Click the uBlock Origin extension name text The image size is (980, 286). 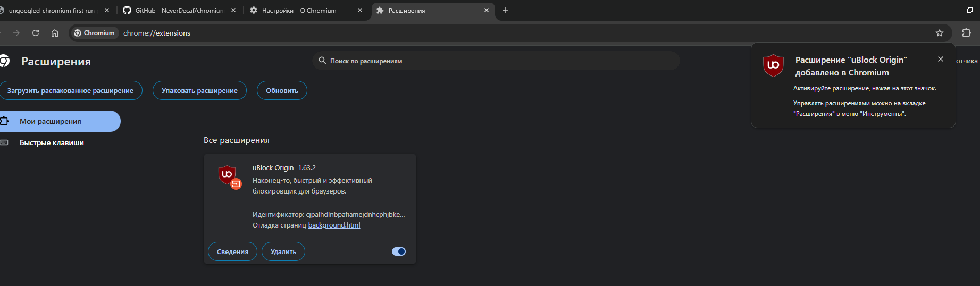[273, 167]
